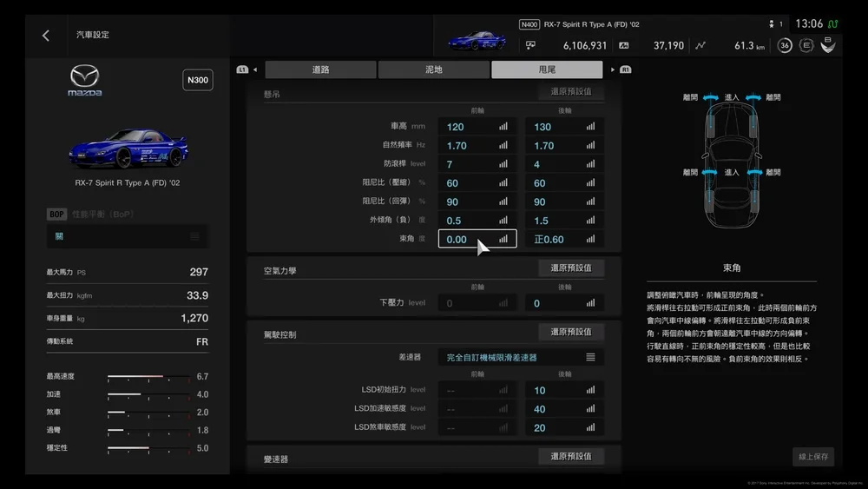Open bar adjuster for rear LSD加速敏感度

(590, 409)
